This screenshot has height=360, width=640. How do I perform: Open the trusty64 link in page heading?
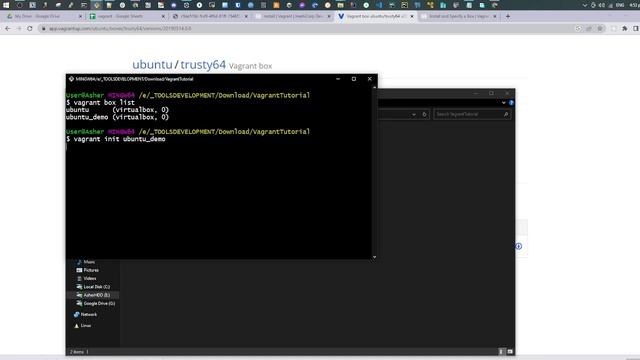point(203,64)
